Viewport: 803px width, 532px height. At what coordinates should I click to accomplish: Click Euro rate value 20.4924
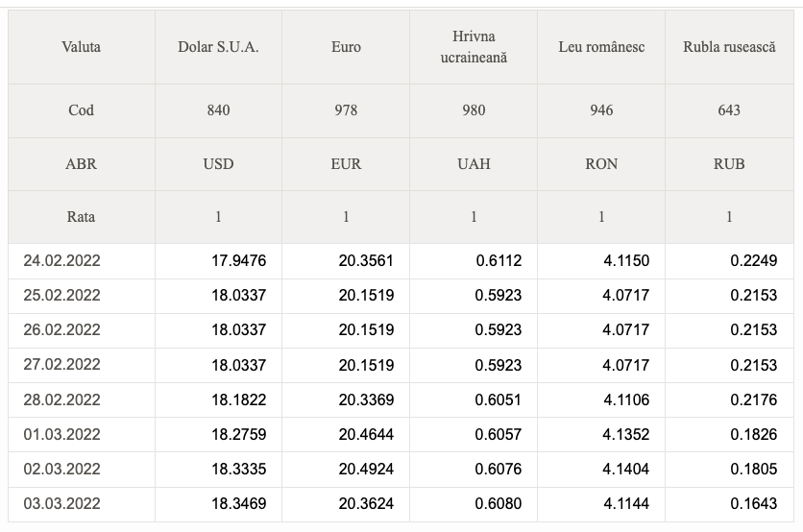[366, 469]
